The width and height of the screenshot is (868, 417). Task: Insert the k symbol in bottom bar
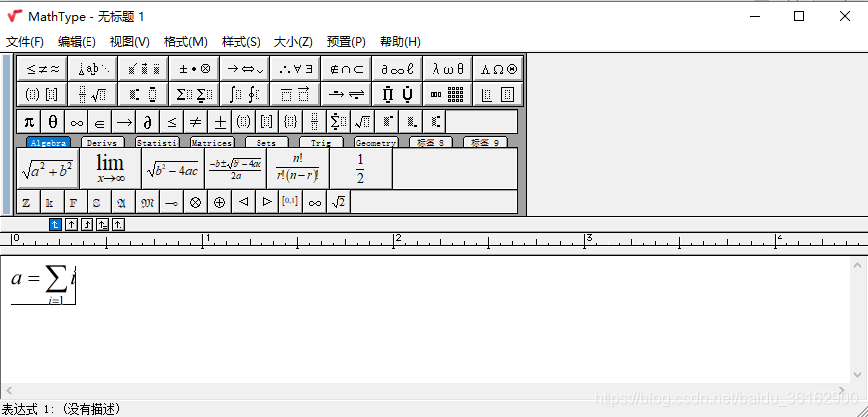(53, 202)
